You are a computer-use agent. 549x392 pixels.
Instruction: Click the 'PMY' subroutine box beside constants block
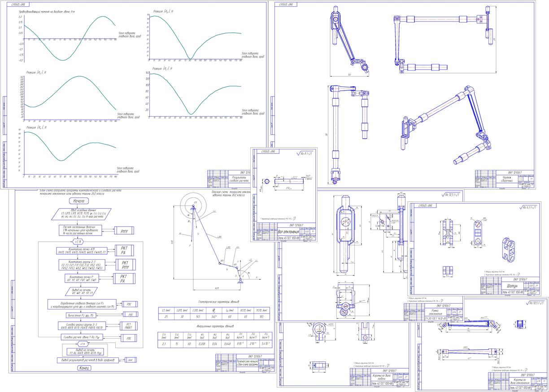coord(124,231)
